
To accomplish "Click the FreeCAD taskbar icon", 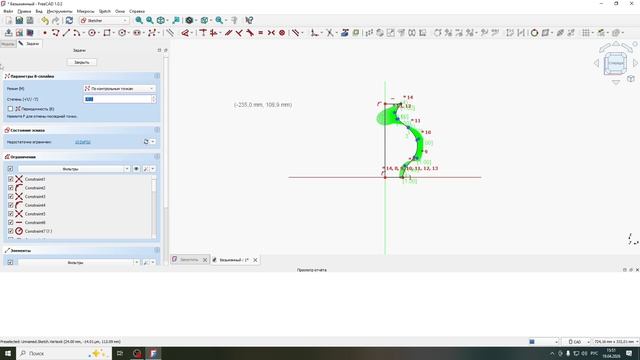I will point(153,353).
